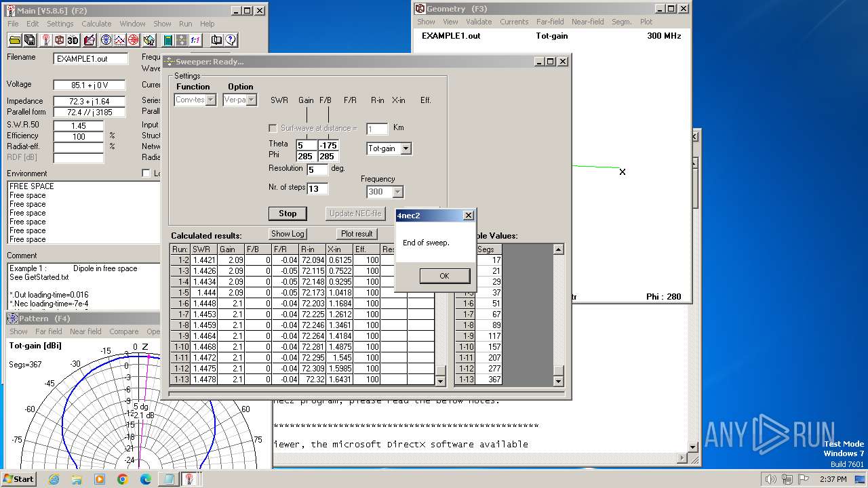
Task: Open the 3D viewer toolbar icon
Action: click(73, 40)
